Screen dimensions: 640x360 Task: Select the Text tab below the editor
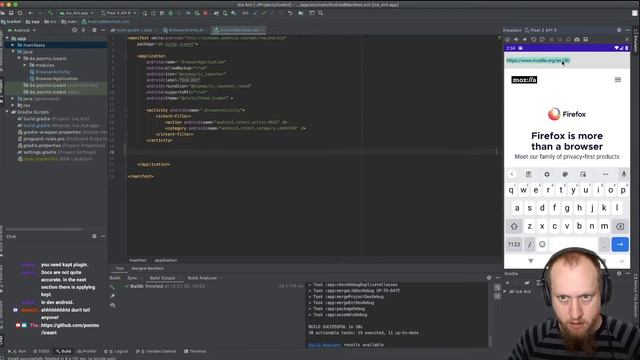point(119,268)
